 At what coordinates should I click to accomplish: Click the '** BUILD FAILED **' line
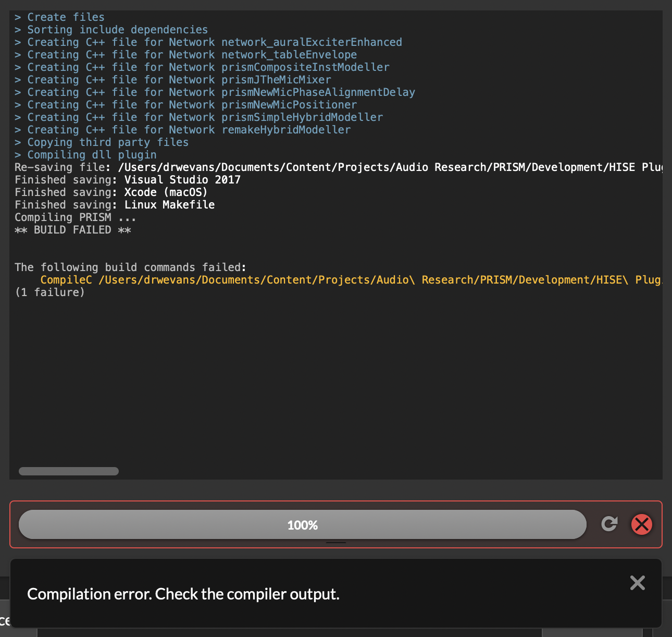[x=73, y=230]
